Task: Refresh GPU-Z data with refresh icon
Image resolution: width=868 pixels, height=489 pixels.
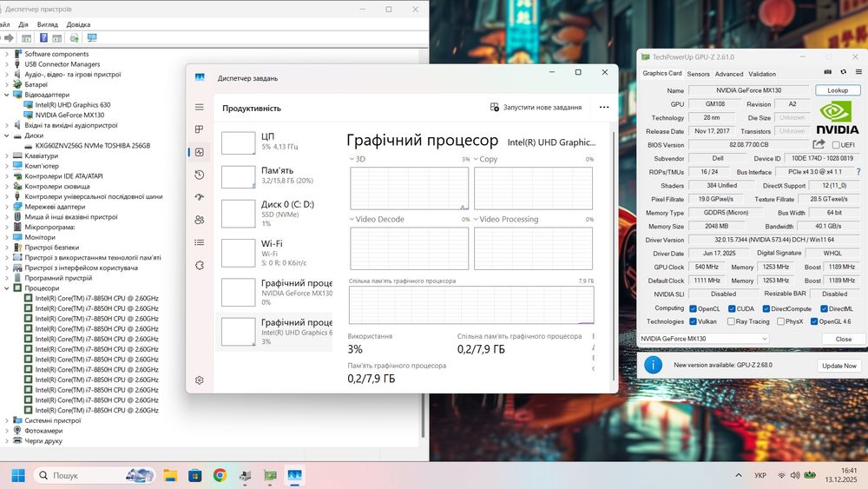Action: pos(843,72)
